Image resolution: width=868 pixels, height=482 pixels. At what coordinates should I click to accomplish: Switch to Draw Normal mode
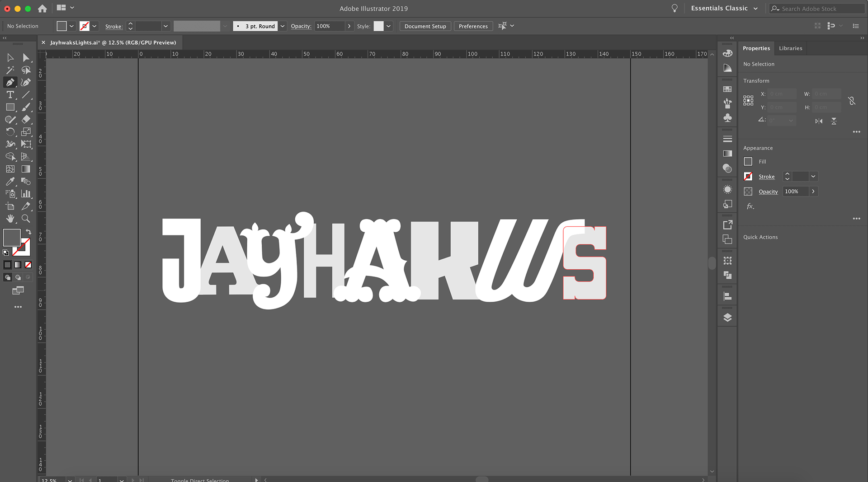pyautogui.click(x=8, y=277)
